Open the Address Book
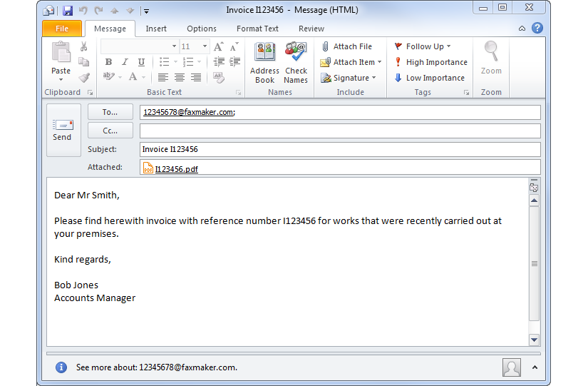The image size is (588, 386). [x=264, y=63]
